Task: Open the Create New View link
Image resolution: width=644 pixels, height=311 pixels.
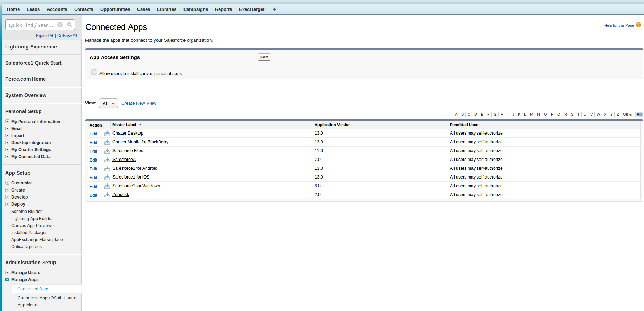Action: point(139,103)
